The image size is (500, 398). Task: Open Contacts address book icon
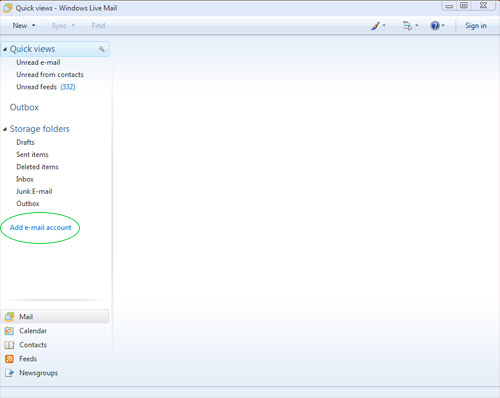pos(9,345)
